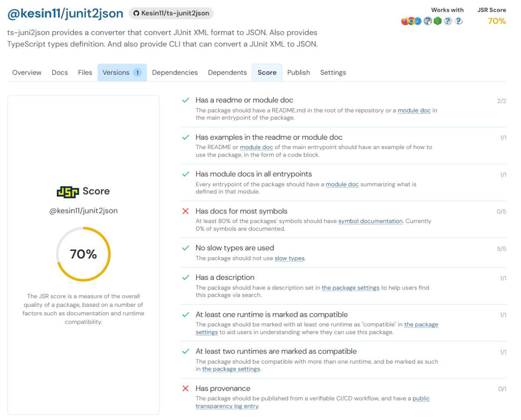
Task: Click the GitHub logo in the repository badge
Action: [x=136, y=13]
